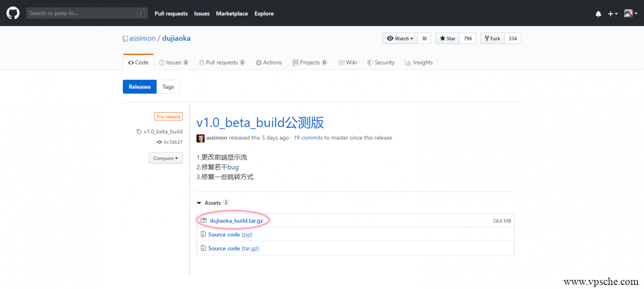Open the plus create-new dropdown
This screenshot has width=644, height=289.
point(612,14)
